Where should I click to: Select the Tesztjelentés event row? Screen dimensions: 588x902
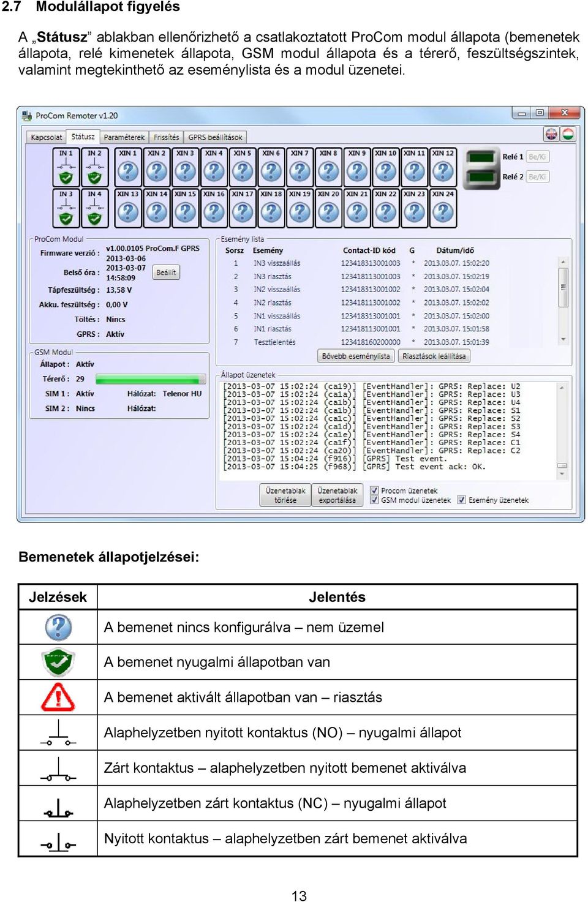pyautogui.click(x=390, y=342)
